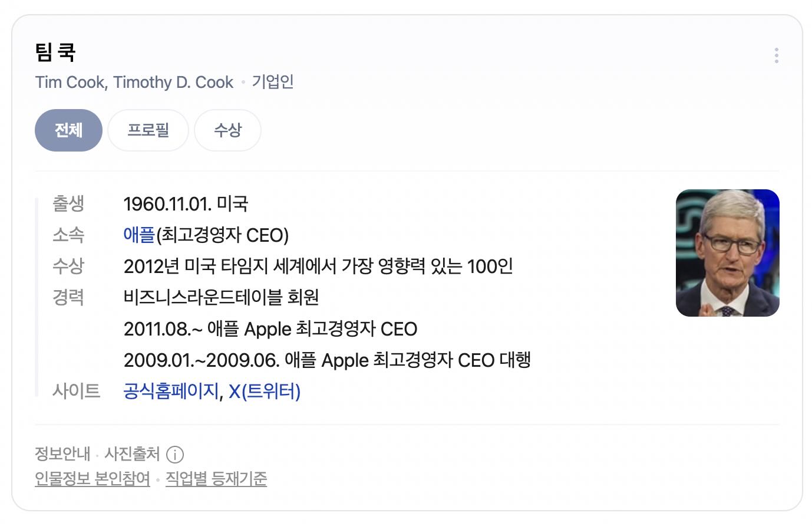
Task: Open the 인물정보 본인참여 link
Action: click(91, 479)
